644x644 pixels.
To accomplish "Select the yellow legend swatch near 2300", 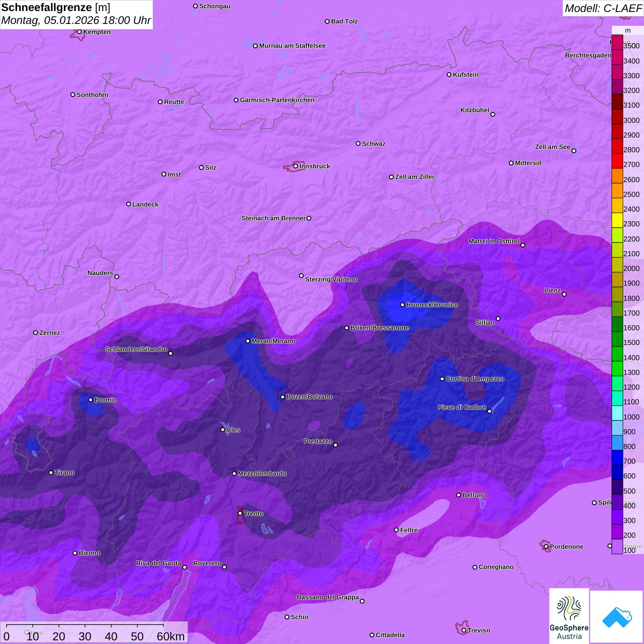I will click(617, 220).
